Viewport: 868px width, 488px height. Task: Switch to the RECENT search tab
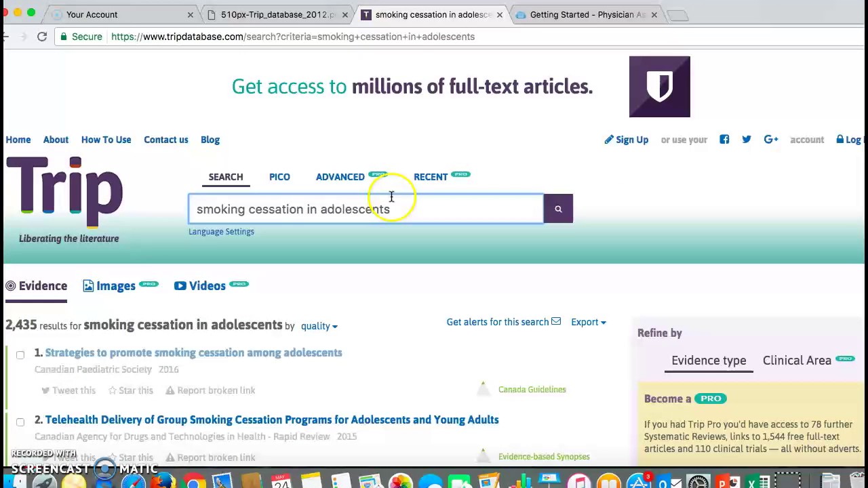(x=431, y=177)
